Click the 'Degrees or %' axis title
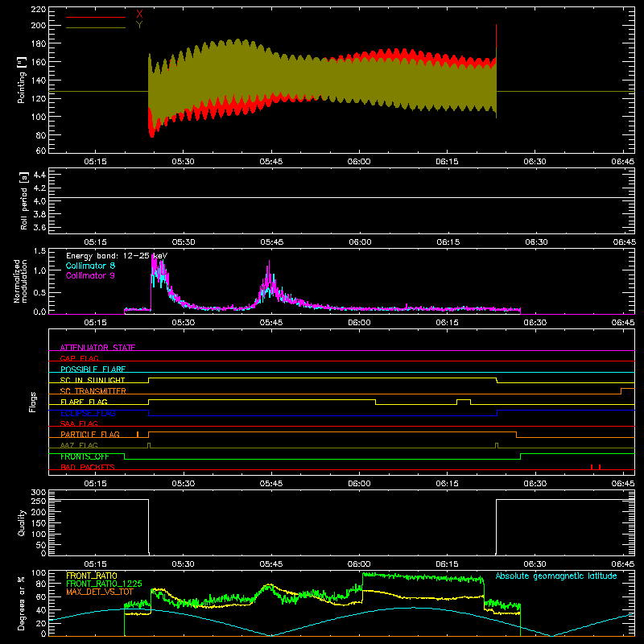This screenshot has width=644, height=644. point(22,603)
